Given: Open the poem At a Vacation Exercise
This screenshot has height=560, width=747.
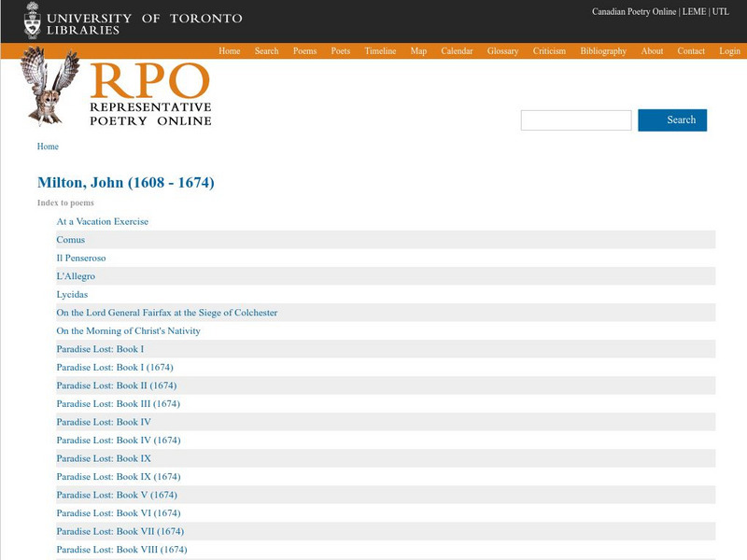Looking at the screenshot, I should 103,221.
